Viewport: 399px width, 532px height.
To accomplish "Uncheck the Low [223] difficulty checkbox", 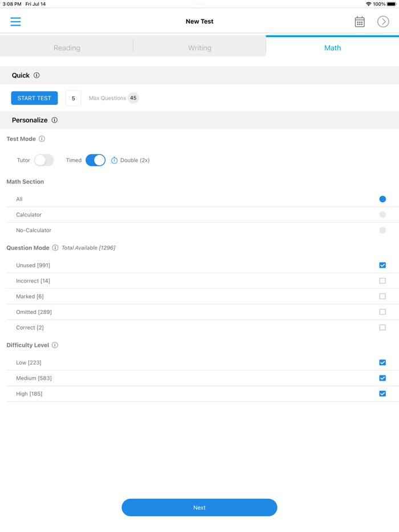I will tap(382, 363).
